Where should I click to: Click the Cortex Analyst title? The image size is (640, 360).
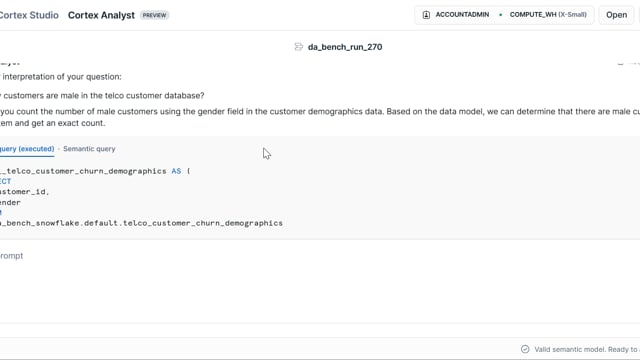click(101, 15)
